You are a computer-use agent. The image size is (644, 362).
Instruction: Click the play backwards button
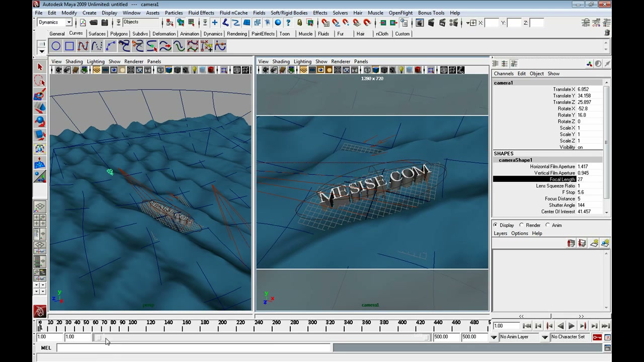(560, 326)
